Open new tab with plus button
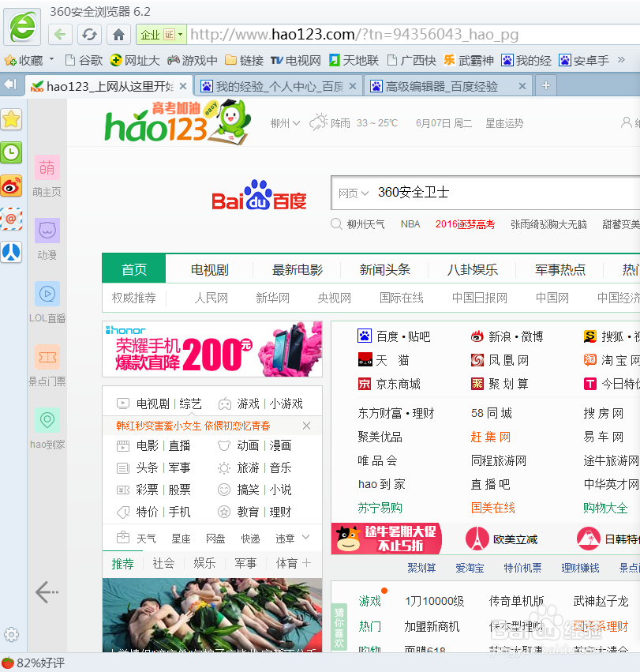640x672 pixels. 546,85
